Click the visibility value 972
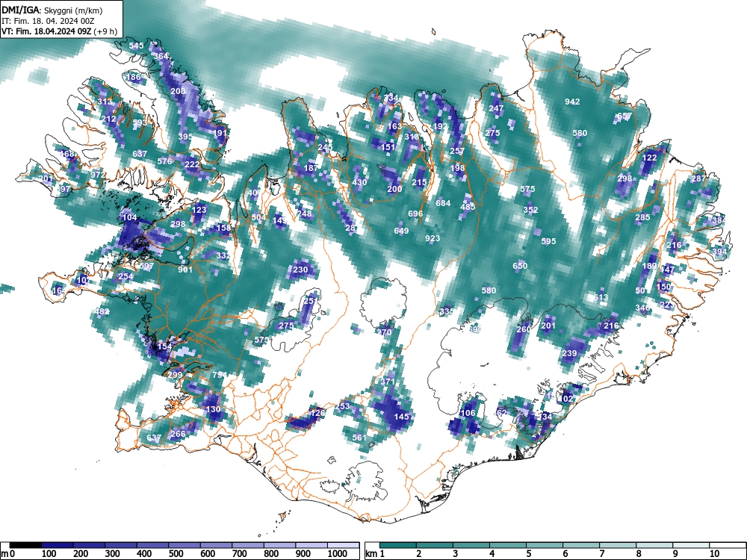This screenshot has width=747, height=560. pos(98,175)
